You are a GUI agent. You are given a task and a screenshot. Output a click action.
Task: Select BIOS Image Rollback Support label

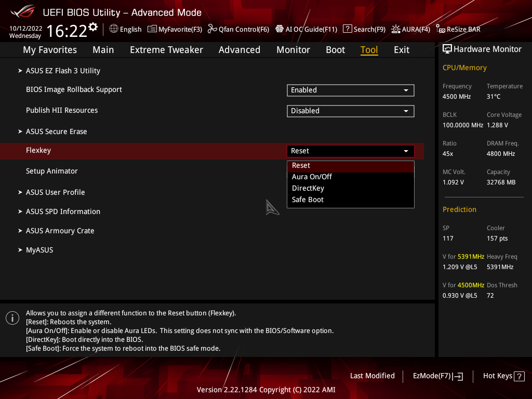[x=74, y=89]
